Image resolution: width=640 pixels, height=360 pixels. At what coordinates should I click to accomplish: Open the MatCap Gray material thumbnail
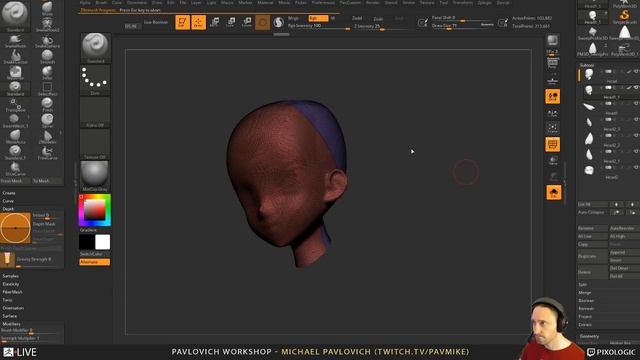95,176
